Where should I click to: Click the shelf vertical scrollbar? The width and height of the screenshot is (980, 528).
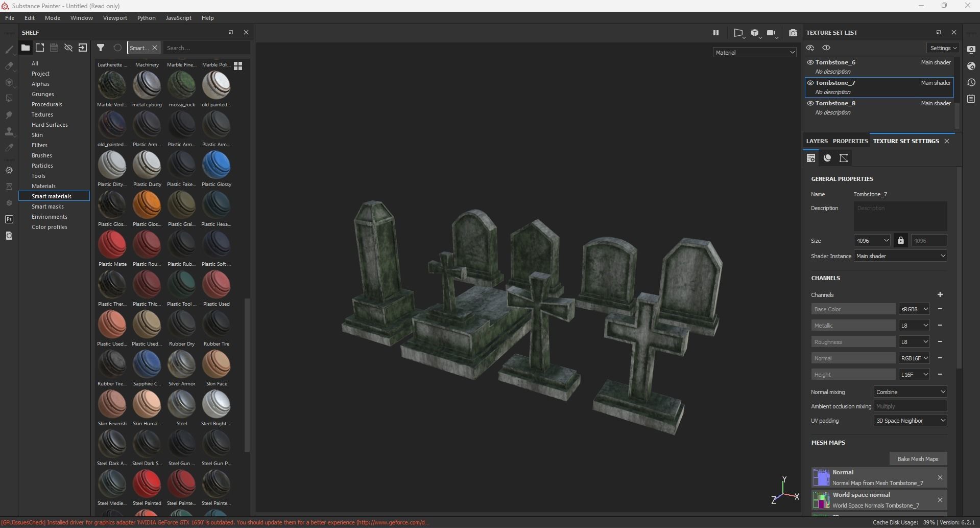[x=247, y=376]
